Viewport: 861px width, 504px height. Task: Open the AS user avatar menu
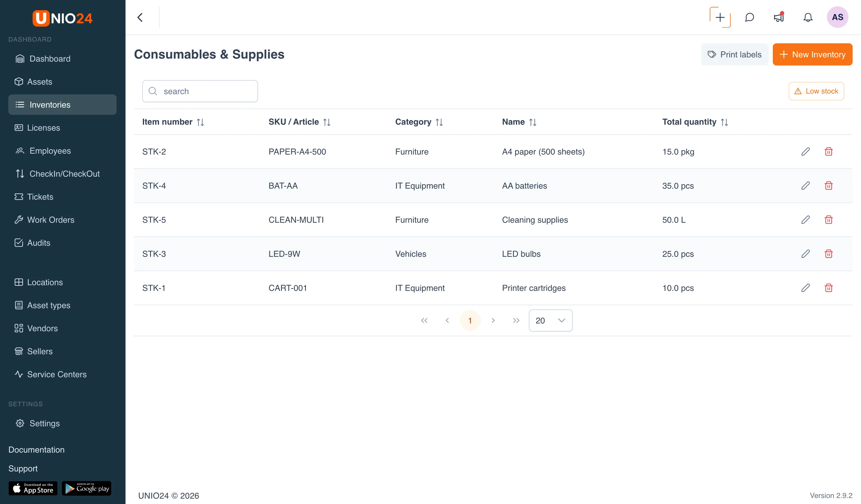(x=837, y=17)
